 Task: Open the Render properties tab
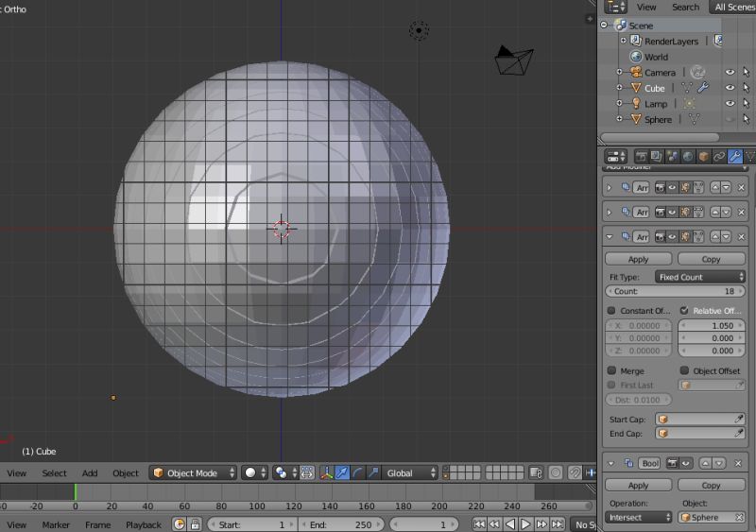click(x=641, y=157)
